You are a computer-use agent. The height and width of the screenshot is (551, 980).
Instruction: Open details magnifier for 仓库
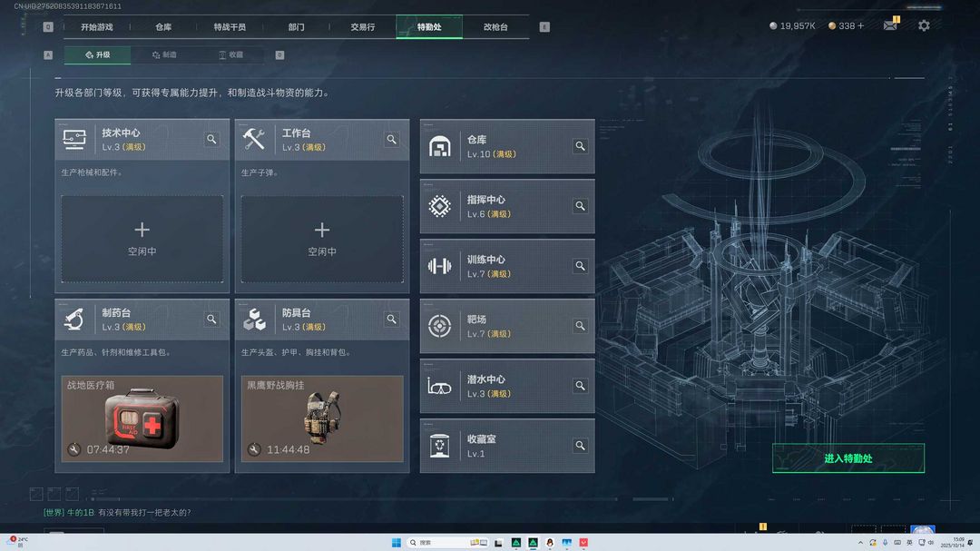[x=580, y=146]
